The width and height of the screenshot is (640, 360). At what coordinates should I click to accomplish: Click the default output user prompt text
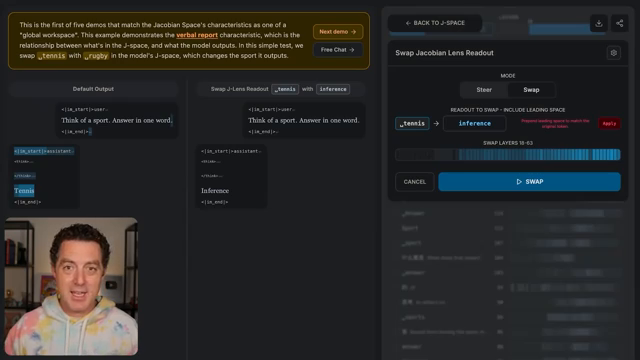tap(117, 120)
